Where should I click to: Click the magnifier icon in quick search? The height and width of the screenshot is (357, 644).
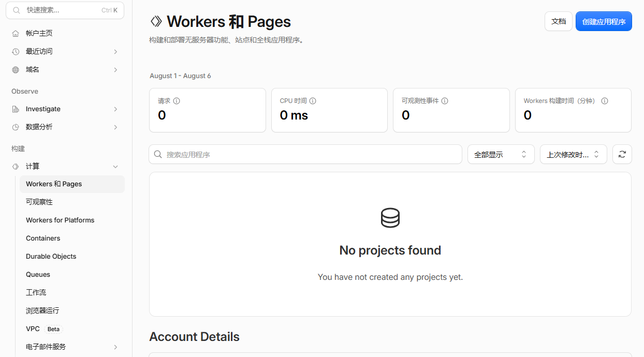coord(17,10)
